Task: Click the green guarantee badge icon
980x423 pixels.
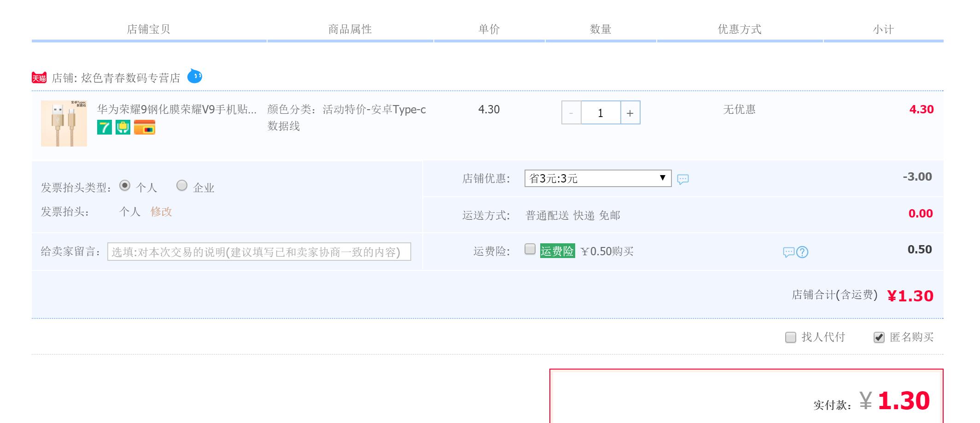Action: (123, 127)
